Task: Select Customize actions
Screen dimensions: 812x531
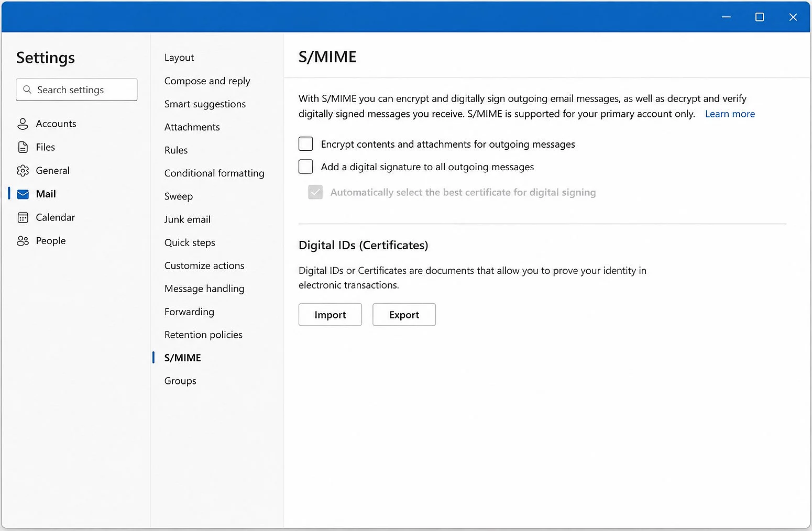Action: (x=204, y=265)
